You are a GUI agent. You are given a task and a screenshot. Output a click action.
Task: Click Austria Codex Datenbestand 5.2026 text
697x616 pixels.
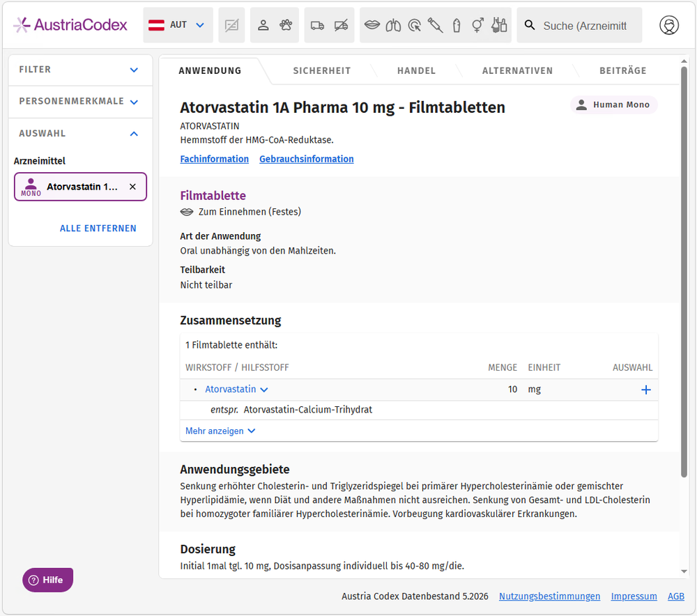click(x=415, y=596)
